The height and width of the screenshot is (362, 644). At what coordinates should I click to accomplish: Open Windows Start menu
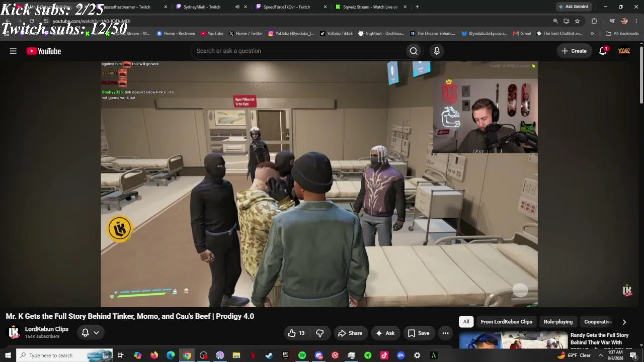8,355
